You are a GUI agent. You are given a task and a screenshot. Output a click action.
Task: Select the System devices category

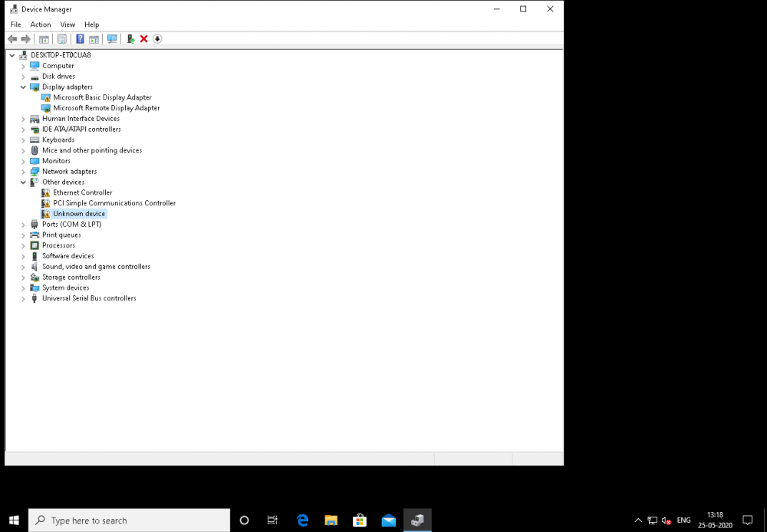(x=65, y=288)
